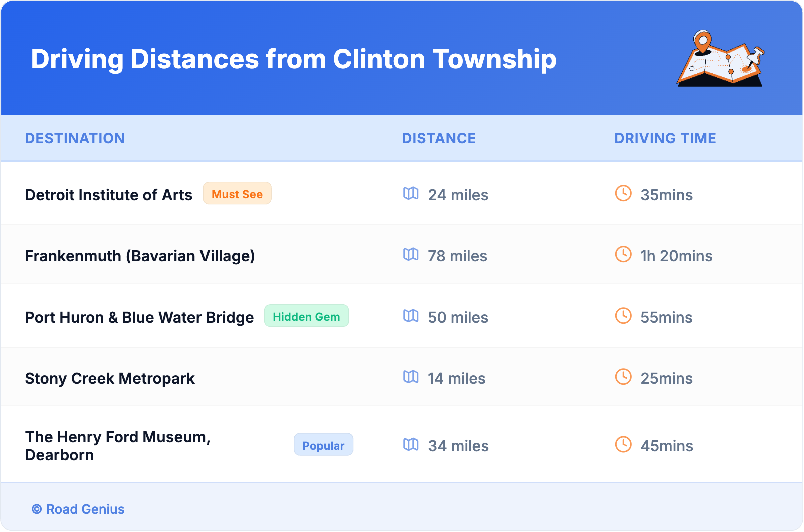Image resolution: width=804 pixels, height=532 pixels.
Task: Click the clock icon beside 25mins
Action: coord(623,377)
